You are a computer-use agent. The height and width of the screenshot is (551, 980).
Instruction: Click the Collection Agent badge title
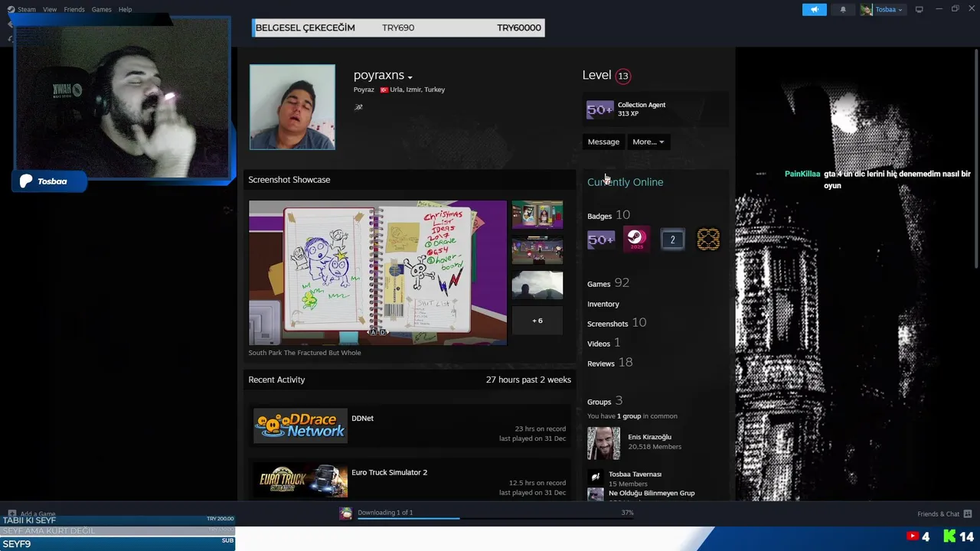(642, 105)
